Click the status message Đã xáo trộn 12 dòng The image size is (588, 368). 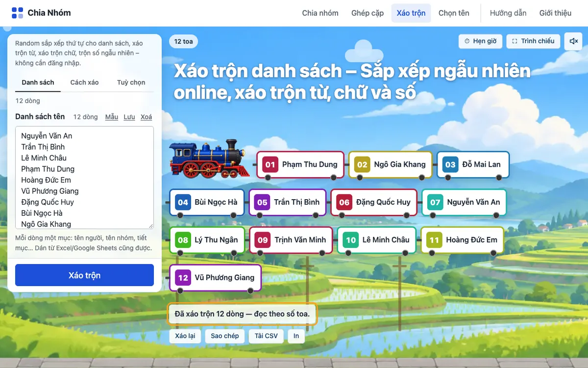[243, 314]
